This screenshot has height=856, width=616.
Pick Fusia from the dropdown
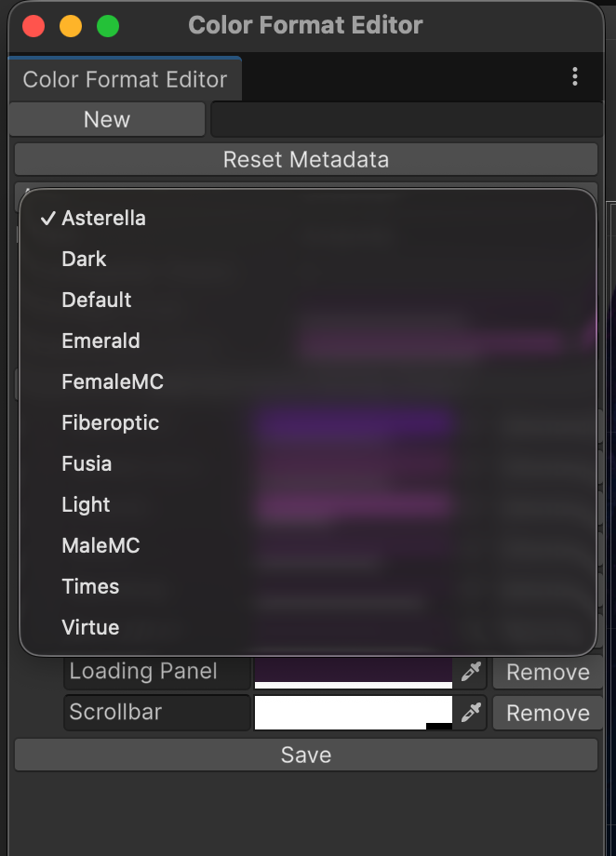pyautogui.click(x=87, y=464)
